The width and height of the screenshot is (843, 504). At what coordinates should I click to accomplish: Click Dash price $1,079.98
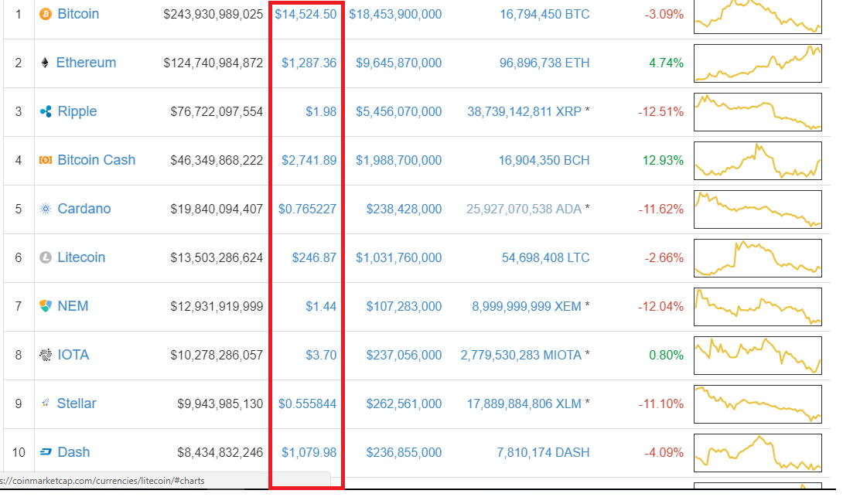309,452
